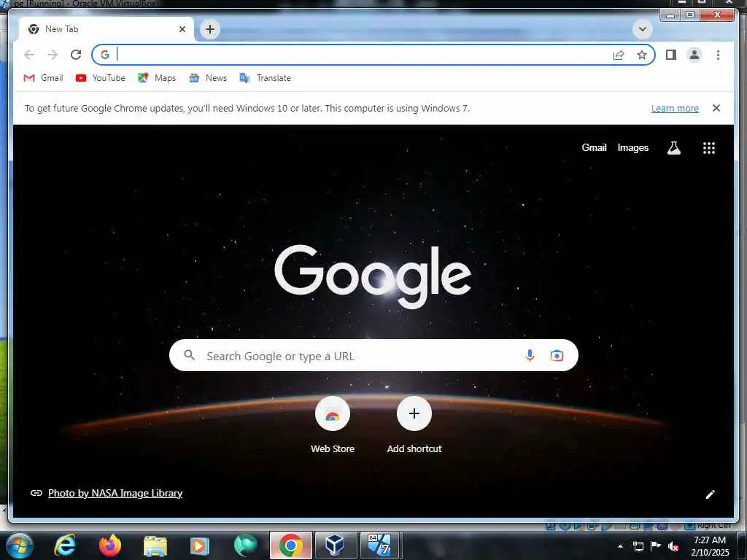The image size is (747, 560).
Task: Open the network tray icon
Action: [638, 546]
